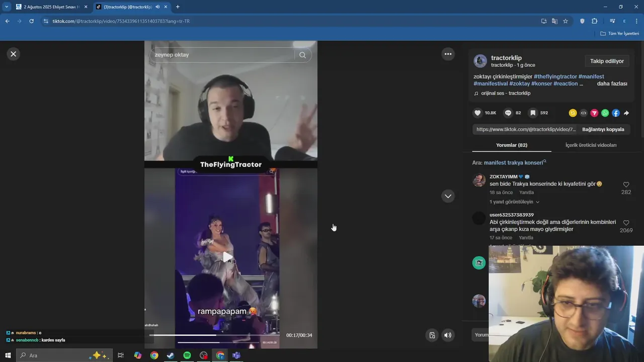Open the #zoktay hashtag link
The width and height of the screenshot is (644, 362).
(519, 83)
